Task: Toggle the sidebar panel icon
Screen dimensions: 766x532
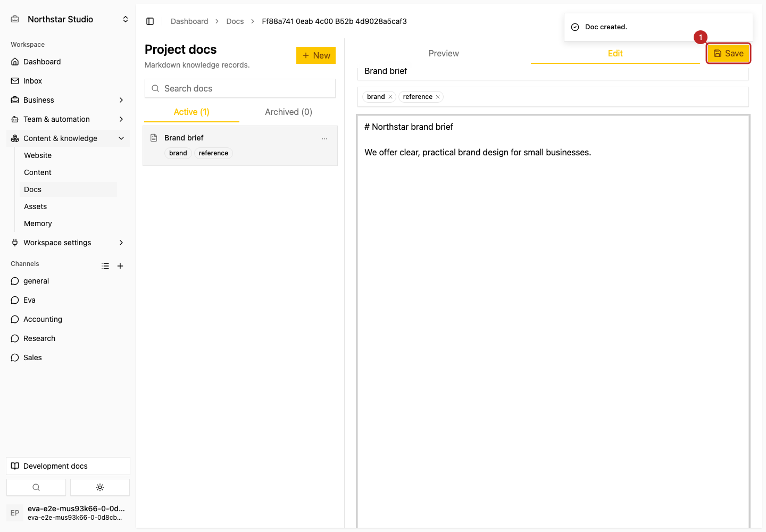Action: [150, 21]
